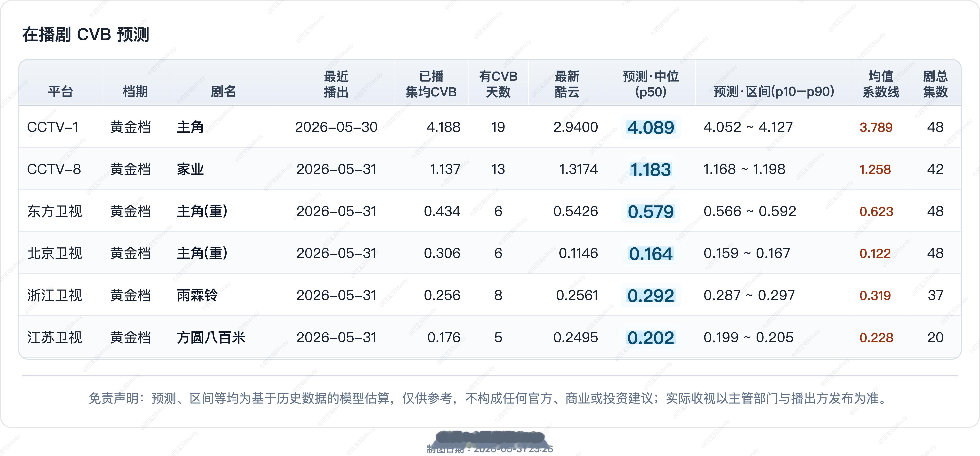Click the total episodes value 37
Screen dimensions: 980x456
pyautogui.click(x=935, y=296)
